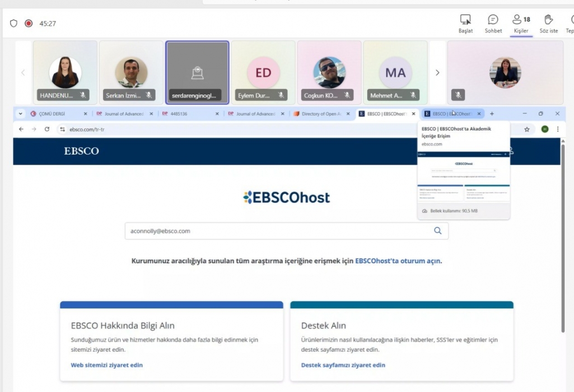Select the Coşkun KO participant tile
Image resolution: width=574 pixels, height=392 pixels.
click(329, 72)
